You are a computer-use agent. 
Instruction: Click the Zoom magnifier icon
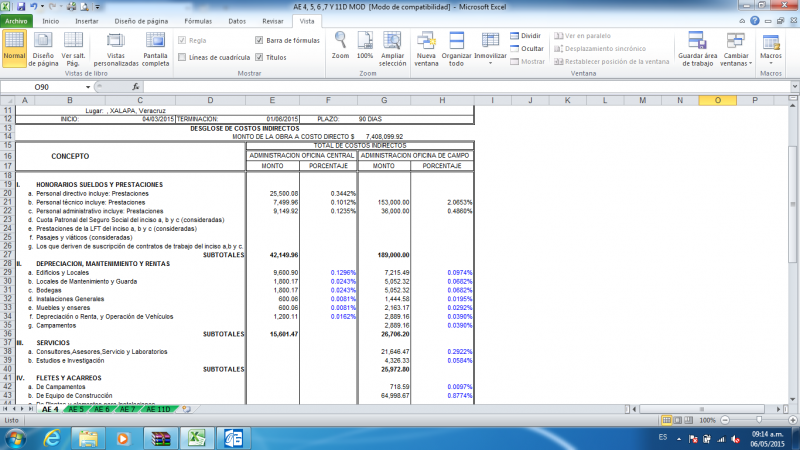coord(340,47)
